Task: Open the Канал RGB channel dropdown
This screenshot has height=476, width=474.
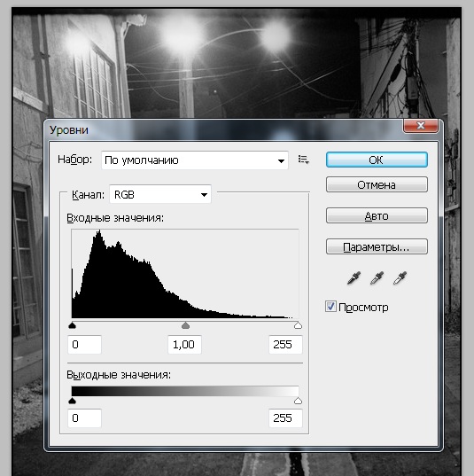Action: 160,194
